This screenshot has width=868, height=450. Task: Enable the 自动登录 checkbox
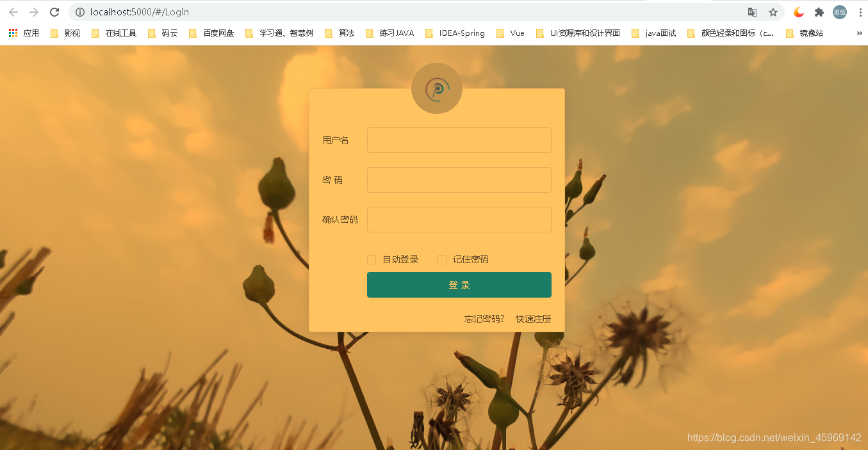pyautogui.click(x=372, y=259)
